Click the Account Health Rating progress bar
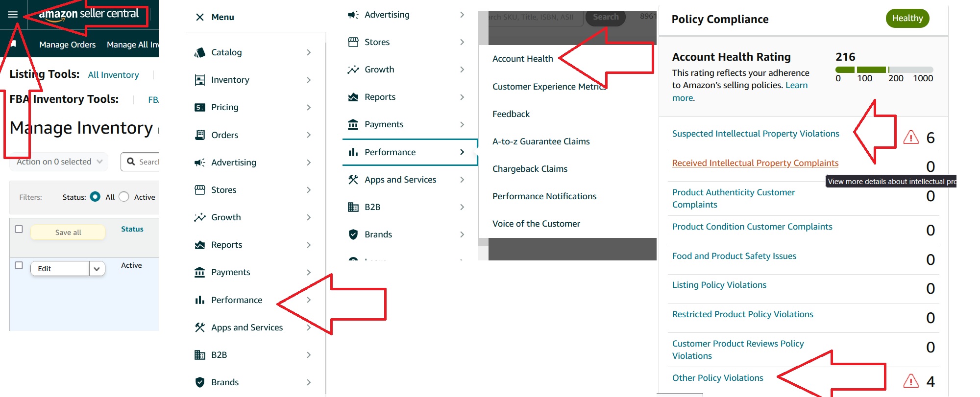The width and height of the screenshot is (980, 397). tap(884, 70)
